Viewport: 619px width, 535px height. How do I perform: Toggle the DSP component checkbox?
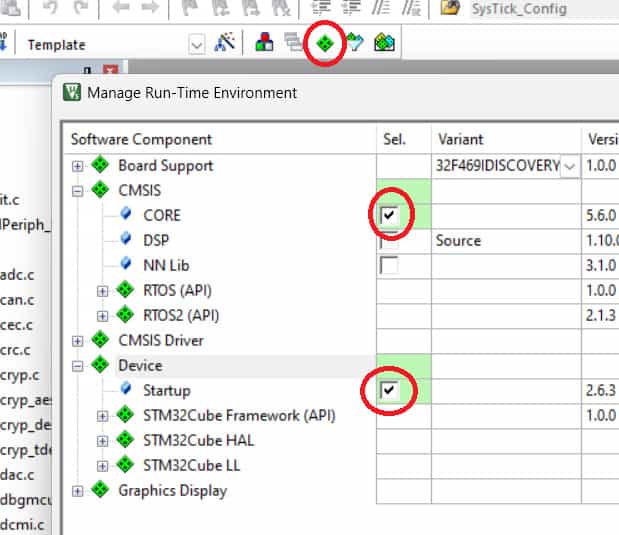[x=389, y=240]
